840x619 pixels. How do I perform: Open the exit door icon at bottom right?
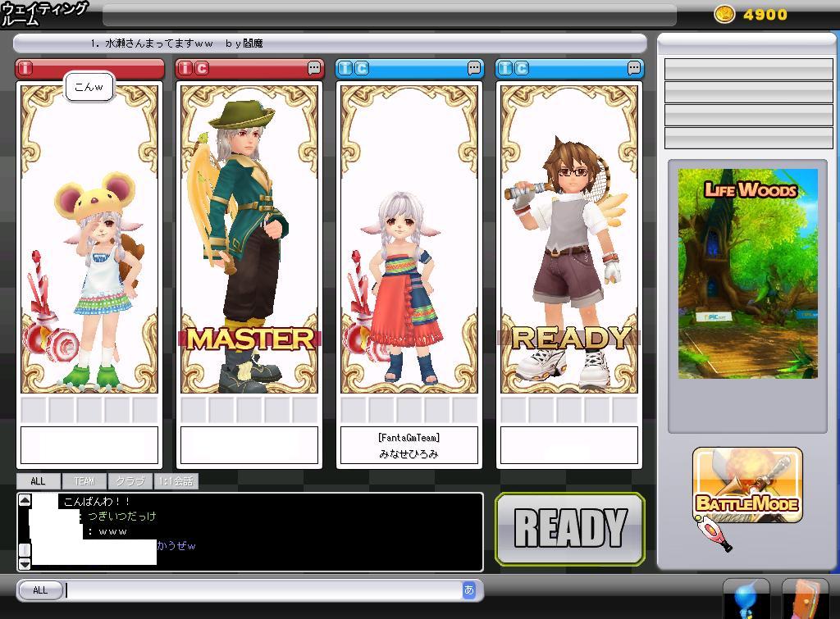tap(804, 600)
